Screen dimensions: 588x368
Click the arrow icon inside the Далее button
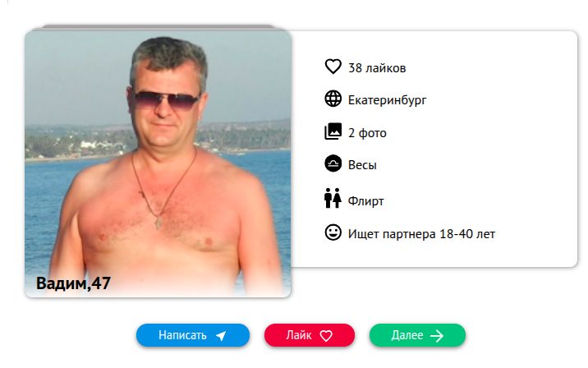437,336
